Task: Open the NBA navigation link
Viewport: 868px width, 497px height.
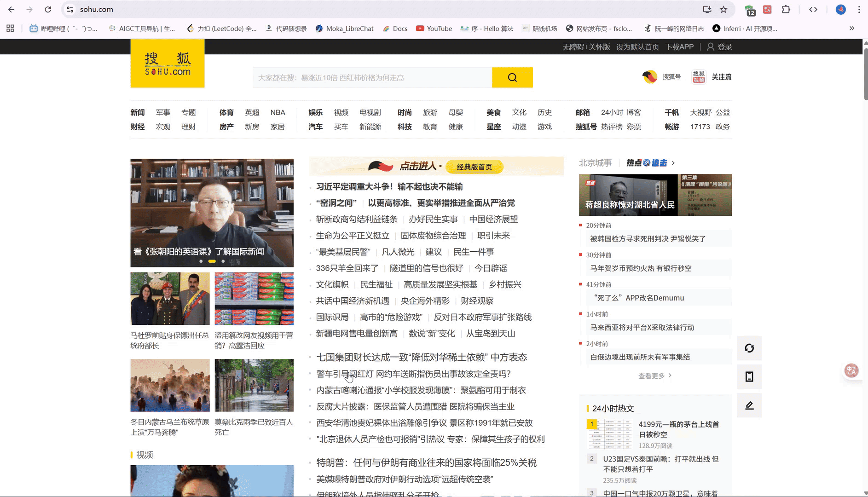Action: pyautogui.click(x=278, y=112)
